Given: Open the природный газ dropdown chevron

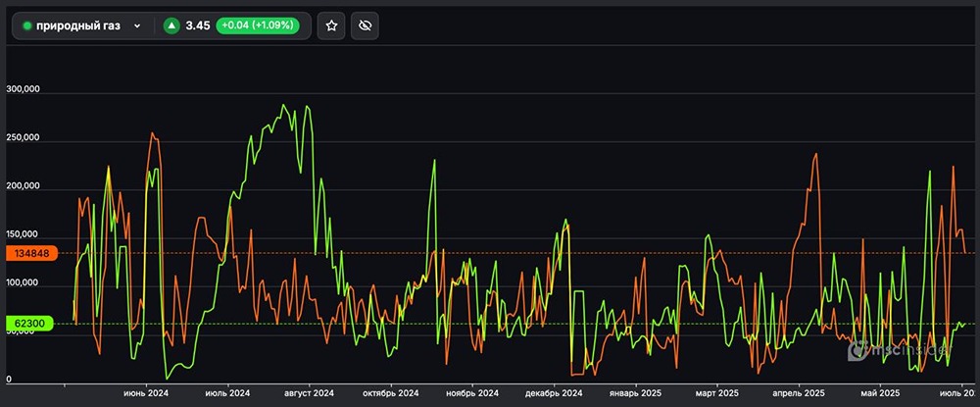Looking at the screenshot, I should coord(136,26).
